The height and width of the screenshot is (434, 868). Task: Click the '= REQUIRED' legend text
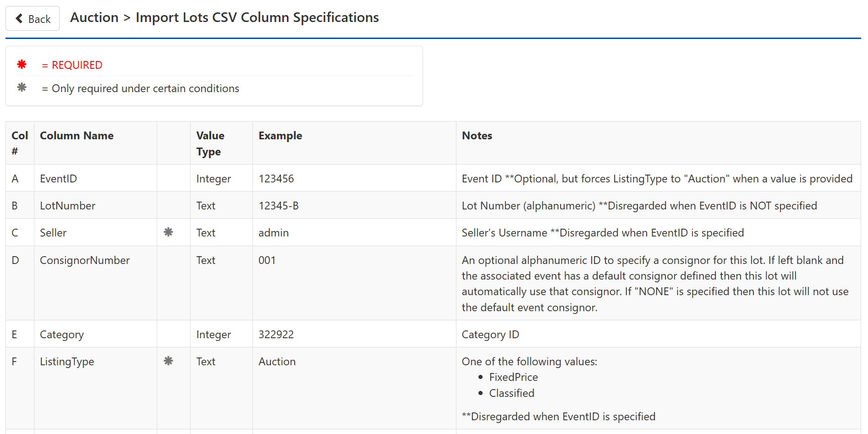pos(72,65)
